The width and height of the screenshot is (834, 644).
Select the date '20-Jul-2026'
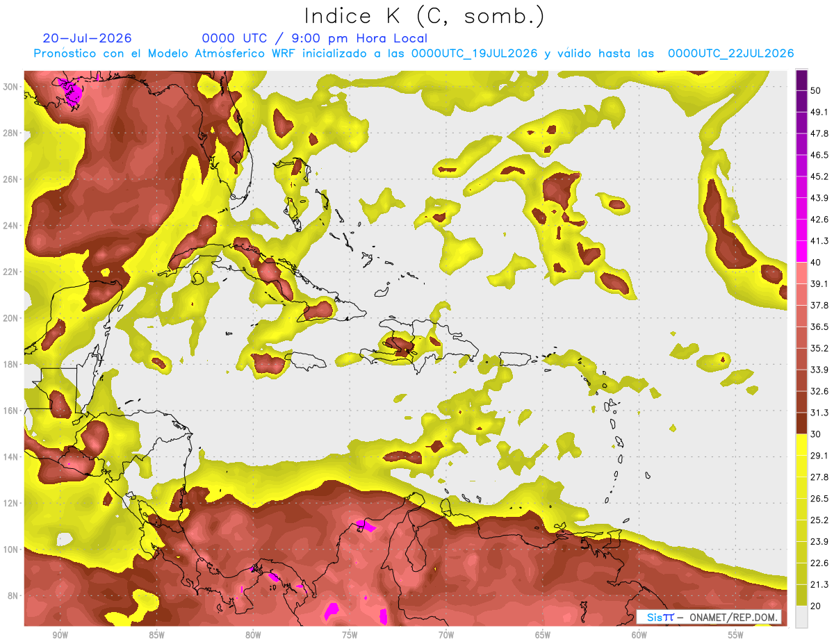pos(87,38)
